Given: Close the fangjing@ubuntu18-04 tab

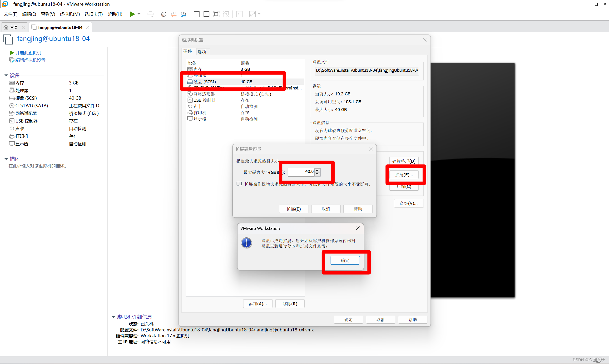Looking at the screenshot, I should (88, 27).
